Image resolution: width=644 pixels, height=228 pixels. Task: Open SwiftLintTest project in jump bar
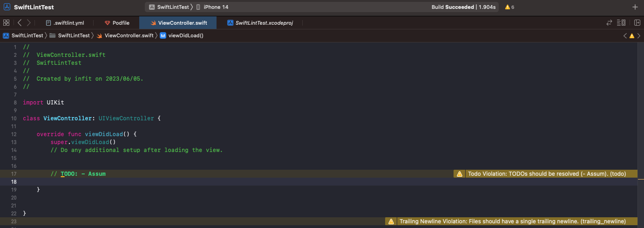click(23, 35)
